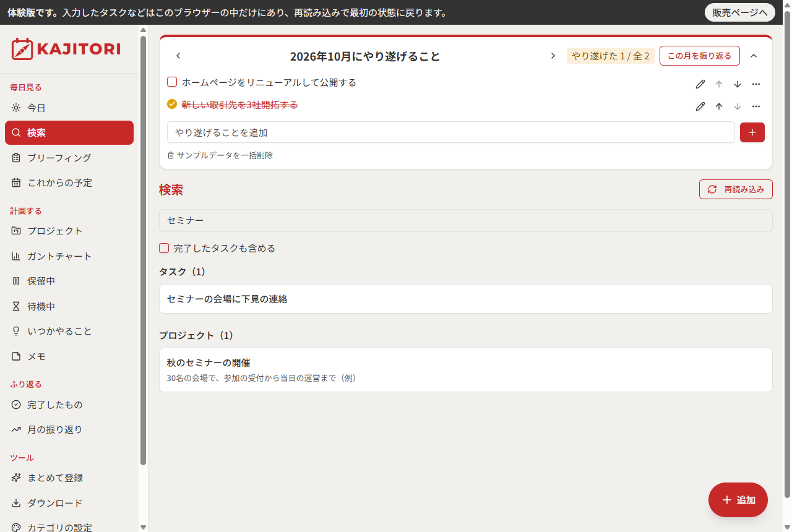This screenshot has height=532, width=792.
Task: Collapse the monthly goals panel
Action: coord(754,56)
